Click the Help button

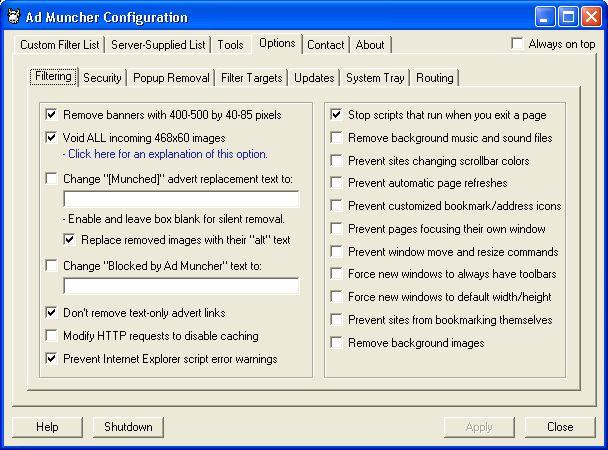(47, 427)
